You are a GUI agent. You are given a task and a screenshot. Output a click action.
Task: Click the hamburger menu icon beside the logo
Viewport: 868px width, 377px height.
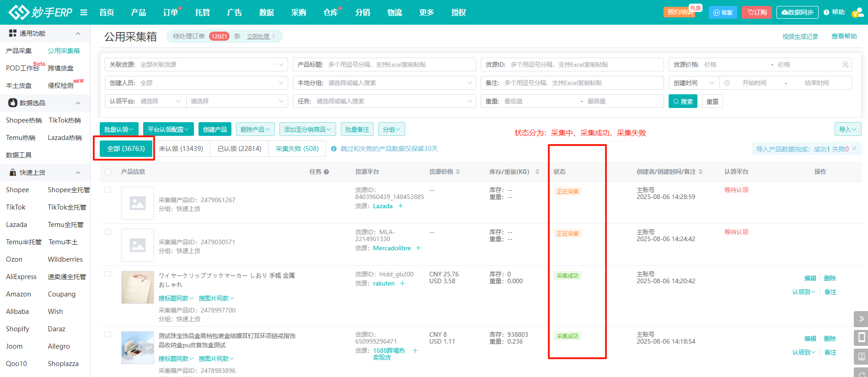coord(84,12)
